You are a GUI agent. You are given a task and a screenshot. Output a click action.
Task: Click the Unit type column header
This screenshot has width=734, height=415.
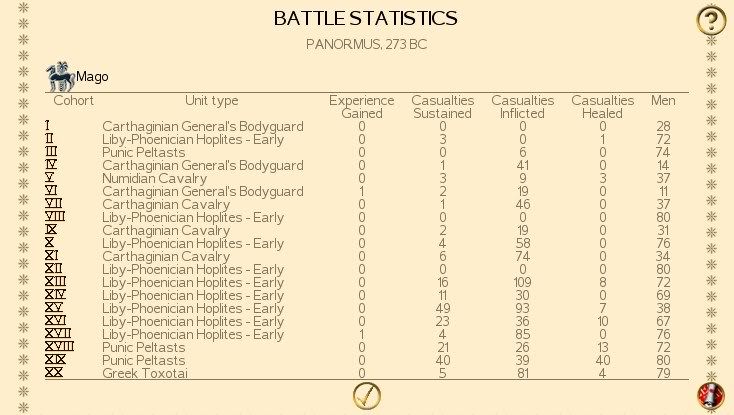[x=212, y=101]
